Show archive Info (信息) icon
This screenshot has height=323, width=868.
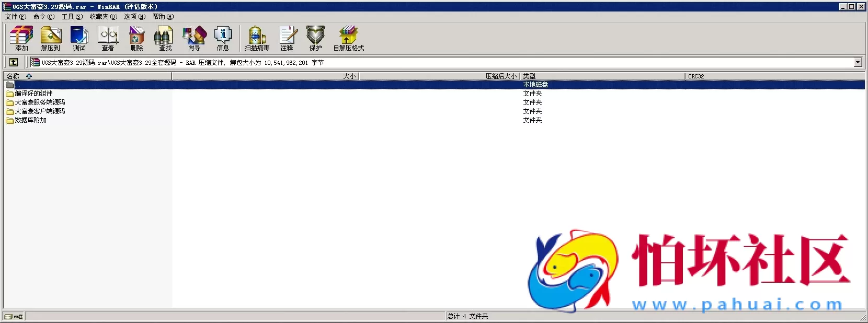click(223, 39)
